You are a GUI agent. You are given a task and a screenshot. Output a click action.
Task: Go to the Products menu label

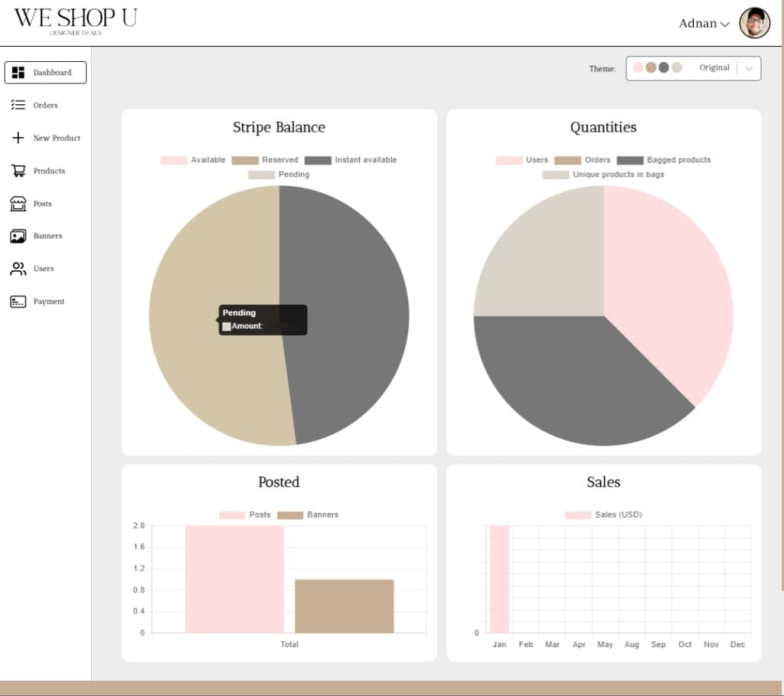(x=49, y=171)
